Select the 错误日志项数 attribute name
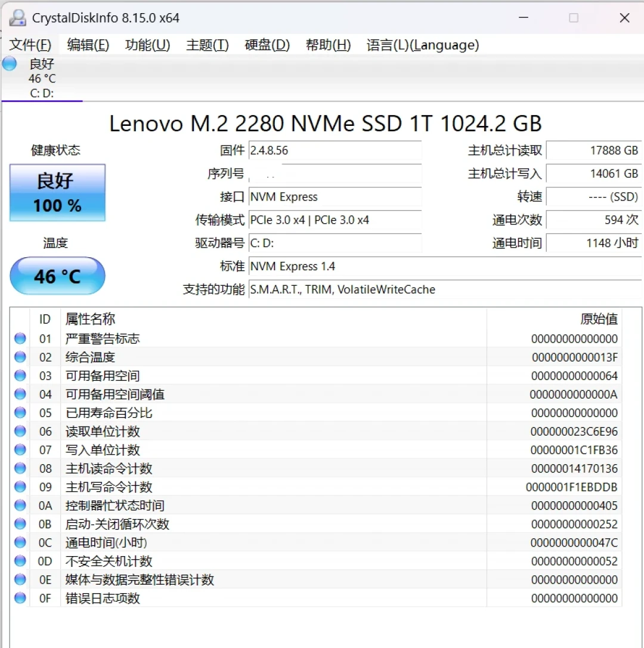This screenshot has width=644, height=648. 103,598
